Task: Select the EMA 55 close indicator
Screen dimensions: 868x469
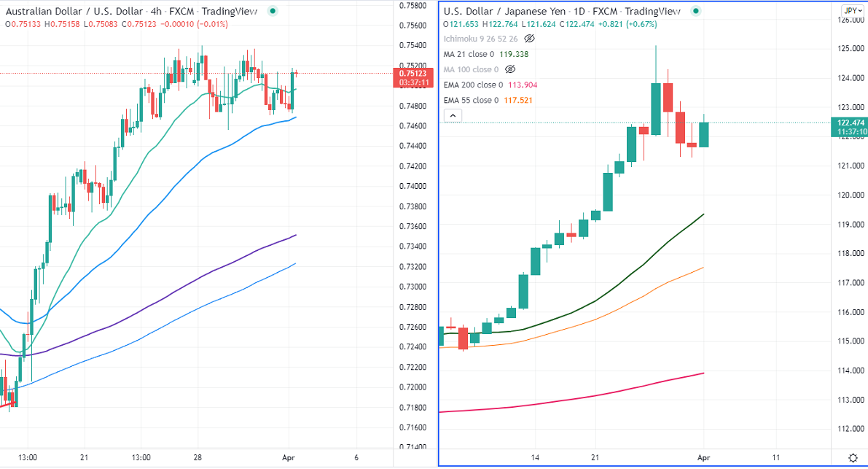Action: (x=471, y=100)
